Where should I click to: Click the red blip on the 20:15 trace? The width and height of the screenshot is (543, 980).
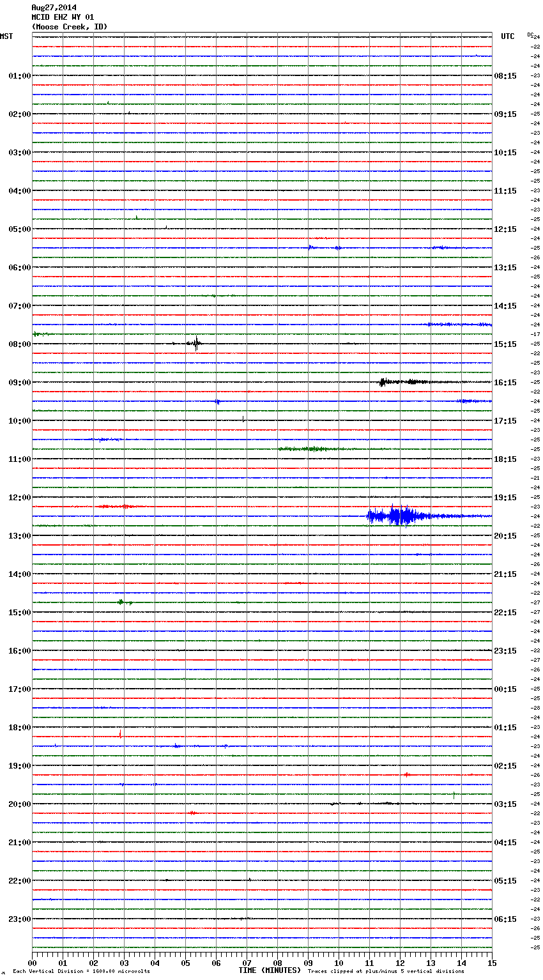(192, 813)
